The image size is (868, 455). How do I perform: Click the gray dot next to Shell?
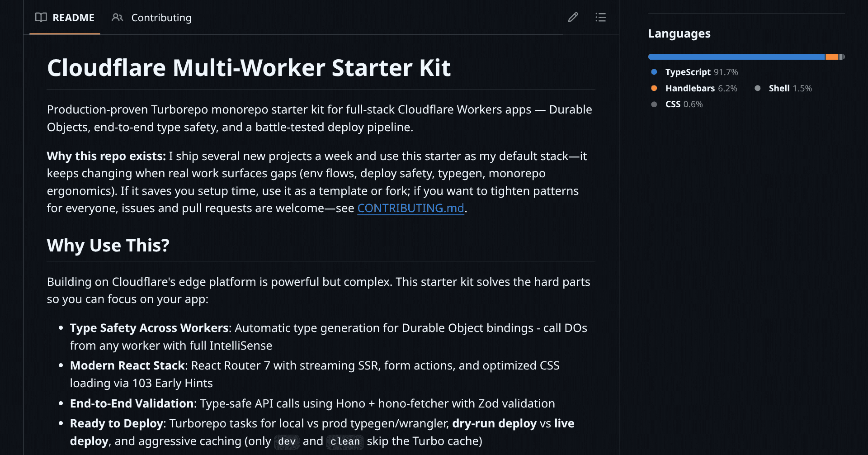[x=758, y=88]
